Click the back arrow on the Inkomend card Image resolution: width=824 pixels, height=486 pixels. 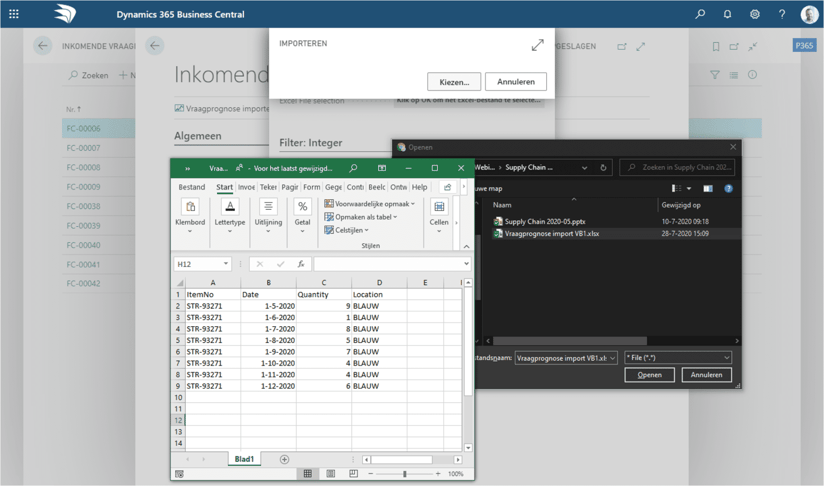[x=154, y=46]
